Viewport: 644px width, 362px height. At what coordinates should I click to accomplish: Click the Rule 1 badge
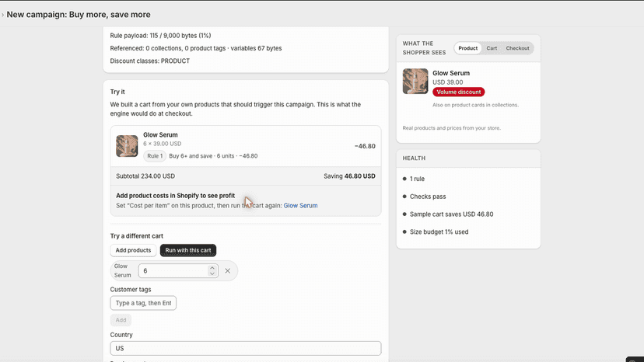click(155, 156)
